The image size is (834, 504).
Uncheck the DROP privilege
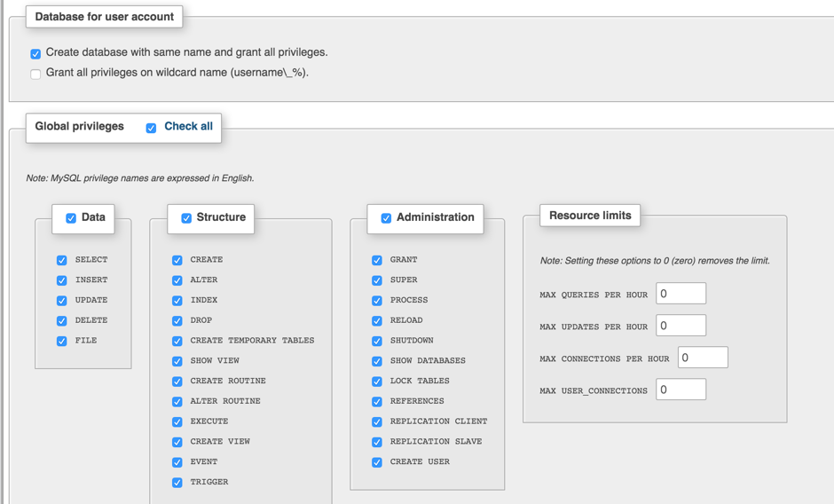click(x=177, y=321)
